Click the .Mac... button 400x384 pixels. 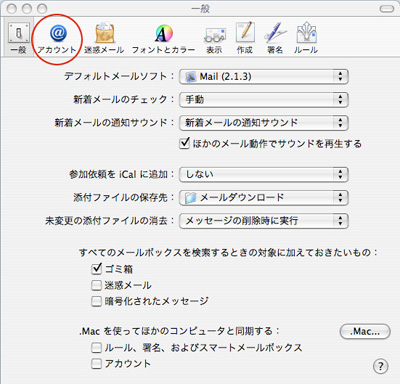(x=365, y=332)
